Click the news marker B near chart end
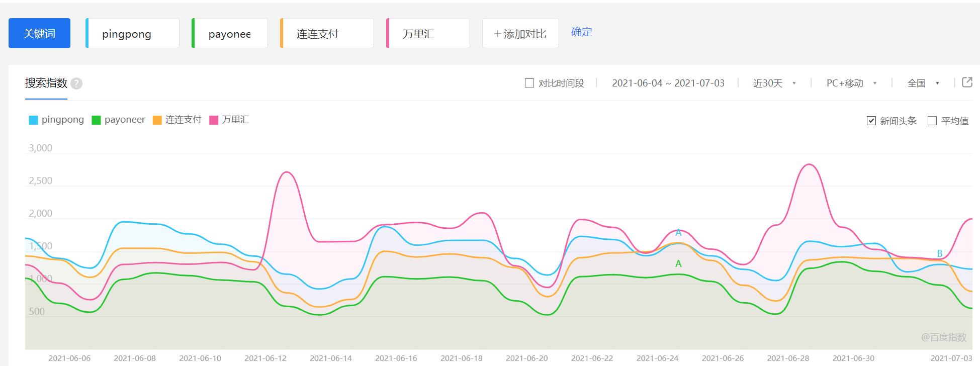The width and height of the screenshot is (980, 366). tap(940, 254)
